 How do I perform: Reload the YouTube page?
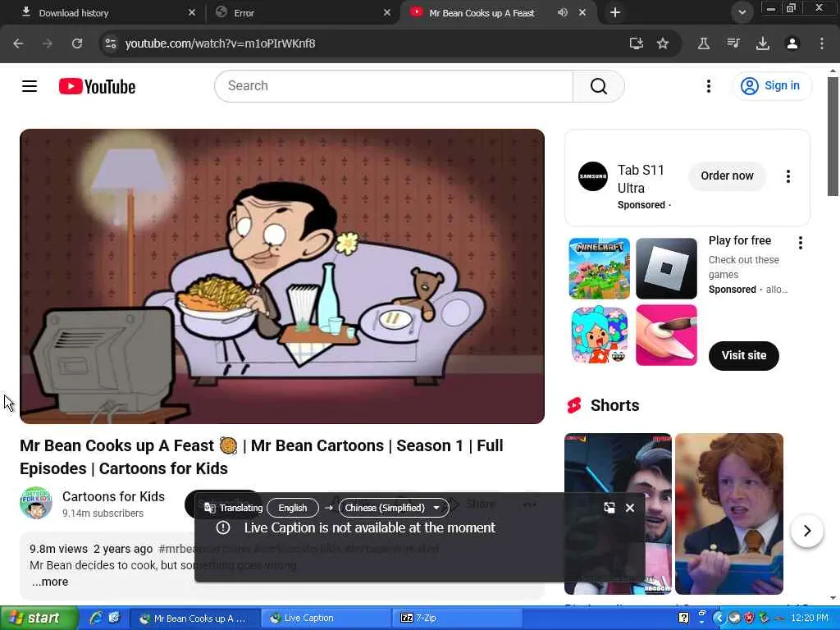77,43
